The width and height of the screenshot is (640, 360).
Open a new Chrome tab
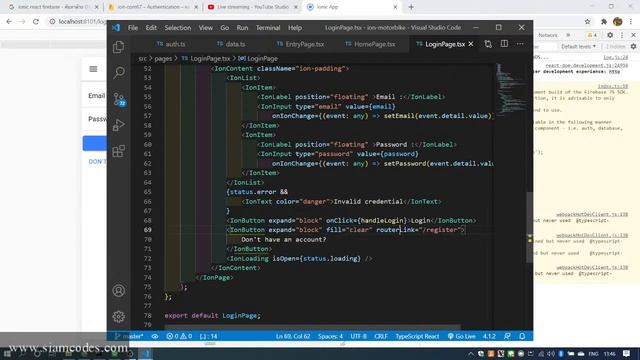411,7
